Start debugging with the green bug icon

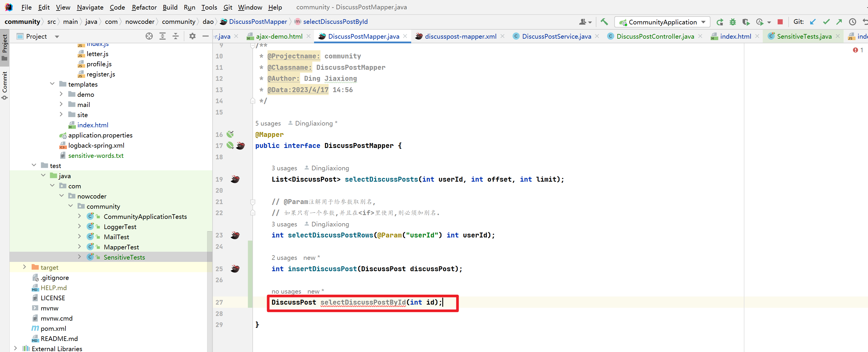732,22
